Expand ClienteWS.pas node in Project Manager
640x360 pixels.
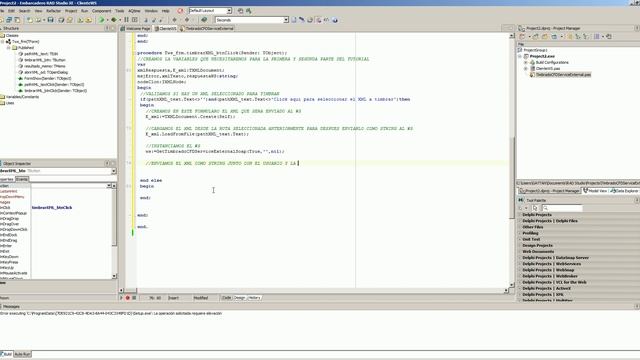(526, 69)
